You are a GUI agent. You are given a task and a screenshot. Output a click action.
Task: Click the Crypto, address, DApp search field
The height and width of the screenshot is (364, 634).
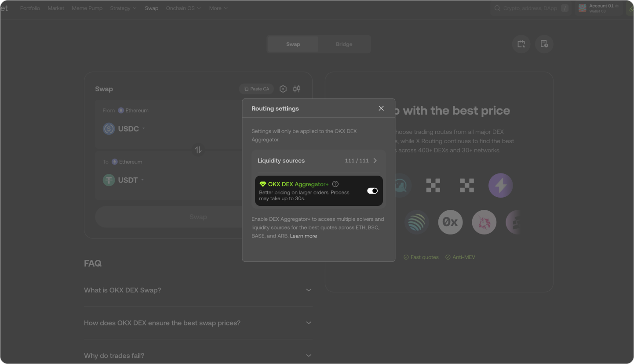pos(531,8)
